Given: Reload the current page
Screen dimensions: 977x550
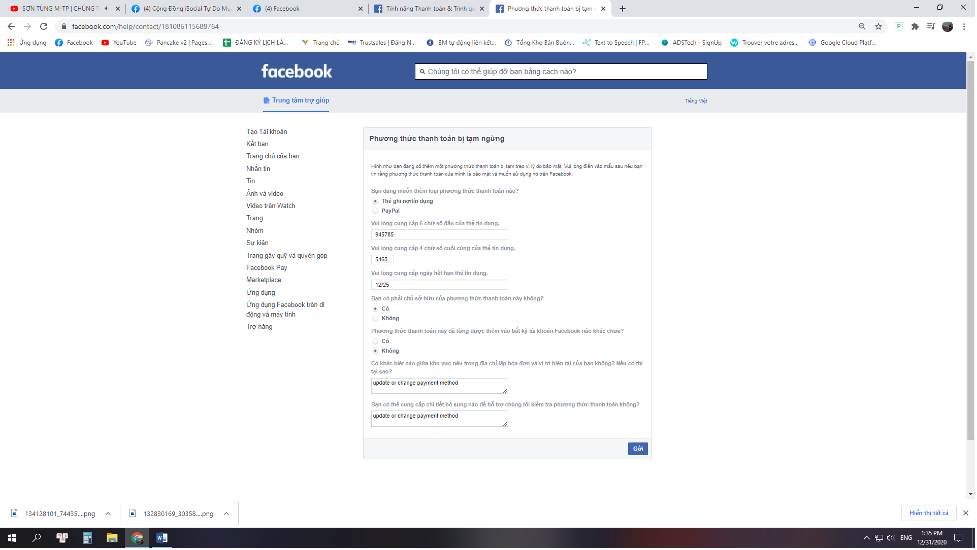Looking at the screenshot, I should (x=44, y=26).
